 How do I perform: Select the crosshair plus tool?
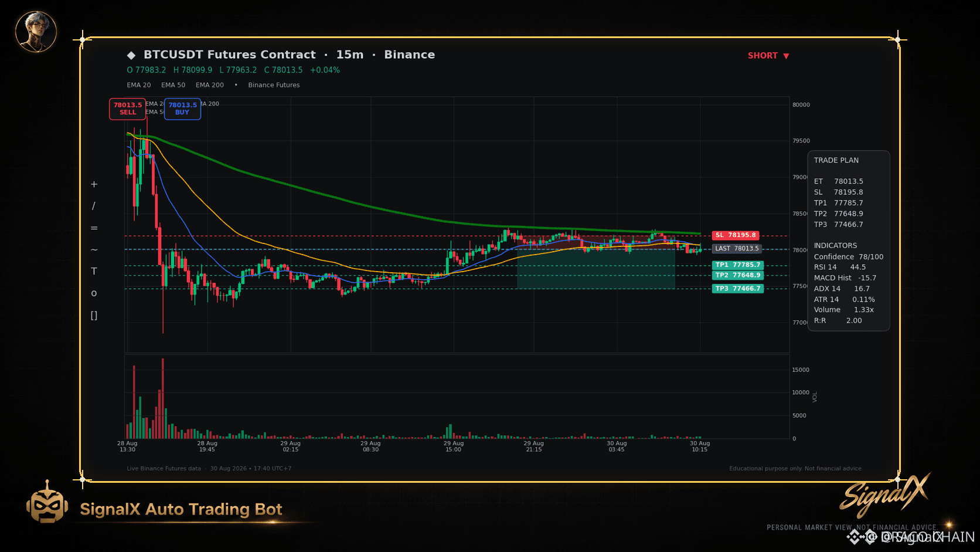[94, 184]
